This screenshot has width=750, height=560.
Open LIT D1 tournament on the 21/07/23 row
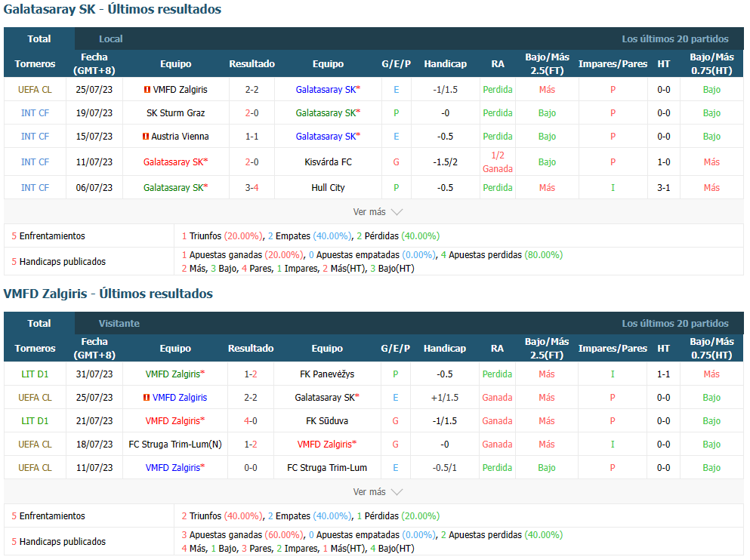[x=35, y=421]
